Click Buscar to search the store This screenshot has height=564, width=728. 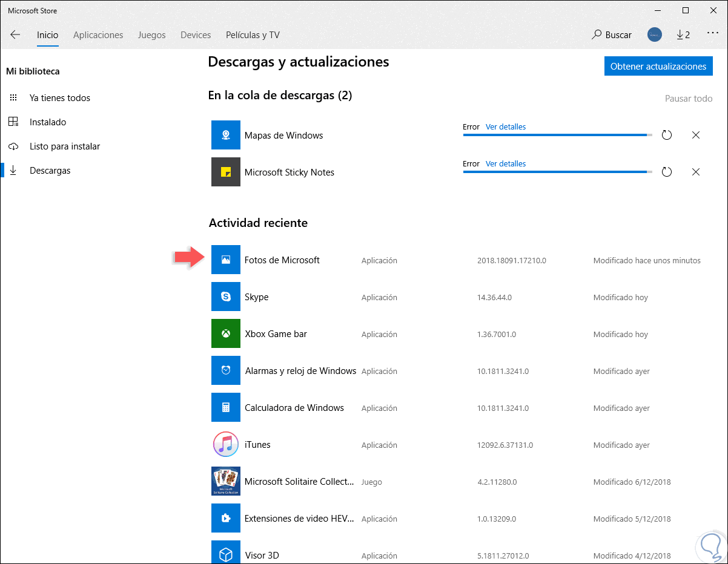[612, 34]
